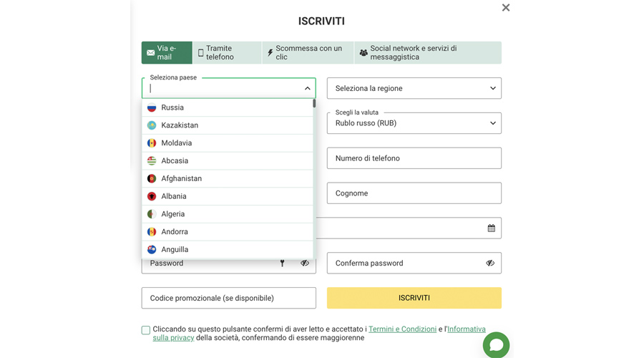Open the calendar date picker icon
The height and width of the screenshot is (358, 644).
[x=491, y=228]
